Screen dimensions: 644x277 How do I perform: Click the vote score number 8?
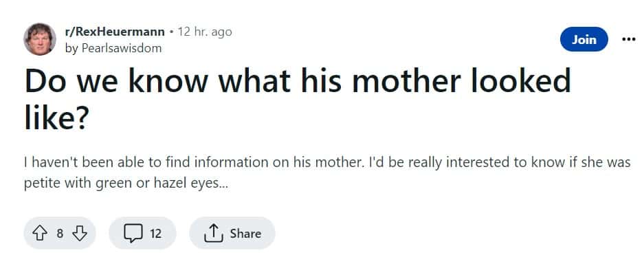60,234
